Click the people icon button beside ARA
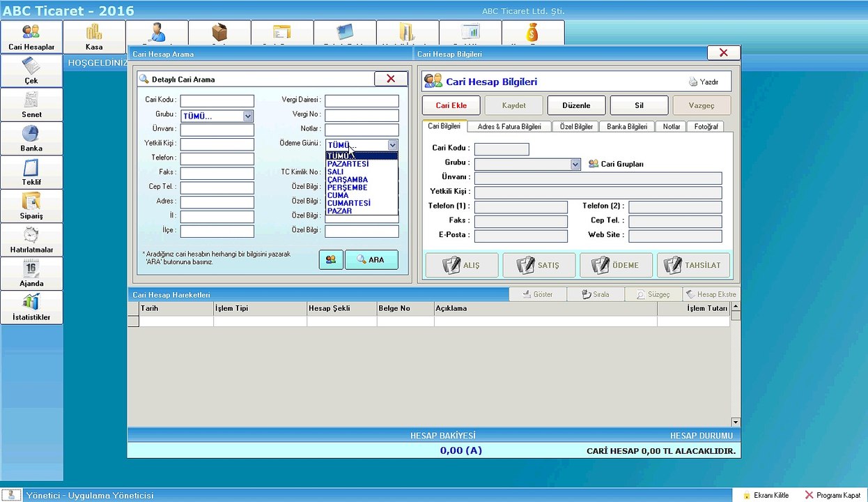Viewport: 868px width, 502px height. point(331,259)
